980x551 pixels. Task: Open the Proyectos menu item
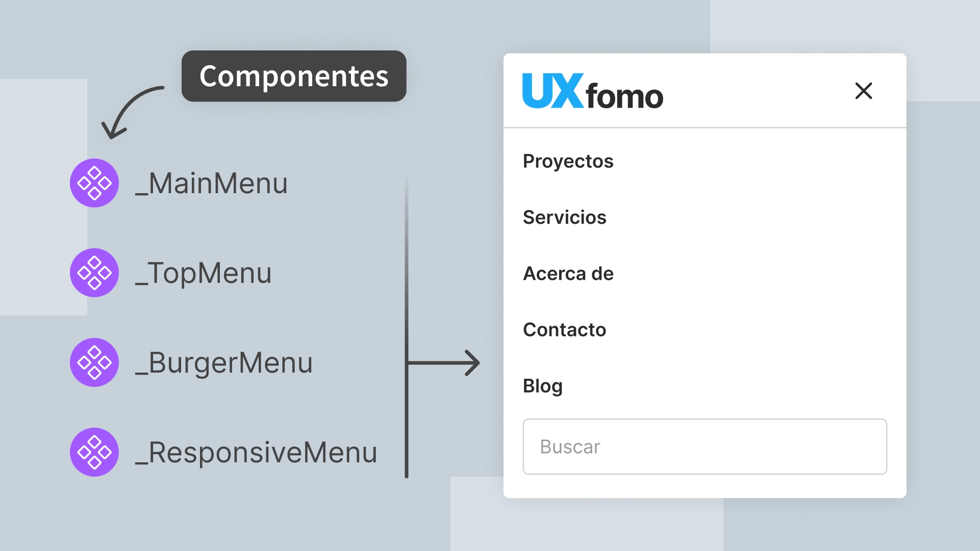(568, 161)
